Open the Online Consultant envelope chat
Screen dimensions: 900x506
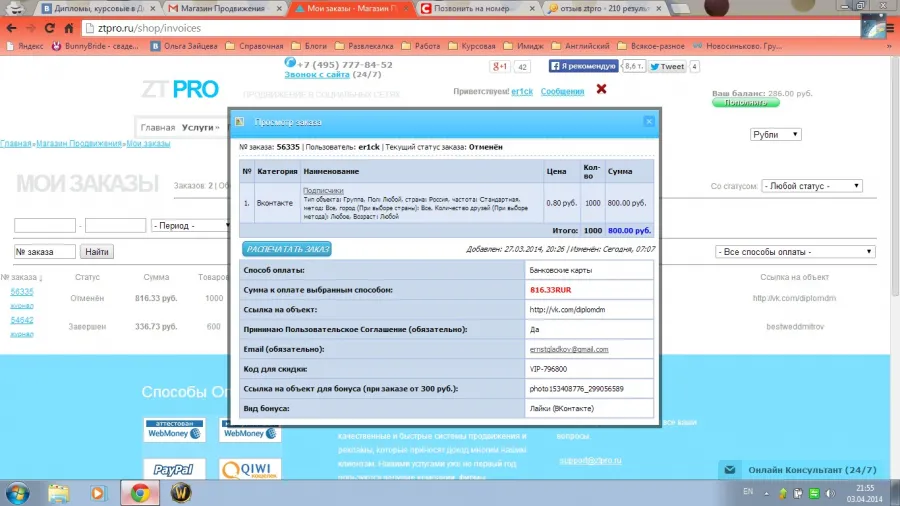[730, 470]
